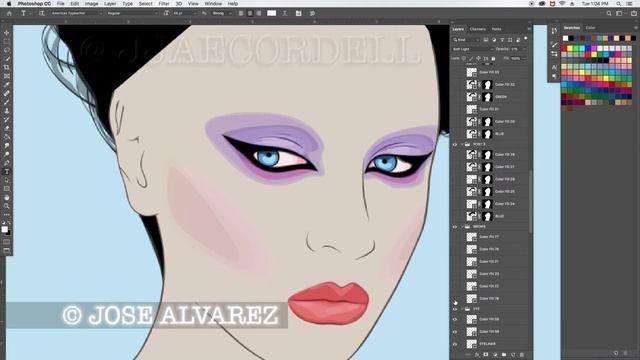Lock transparent pixels in Layers panel
Viewport: 640px width, 360px height.
(x=464, y=58)
